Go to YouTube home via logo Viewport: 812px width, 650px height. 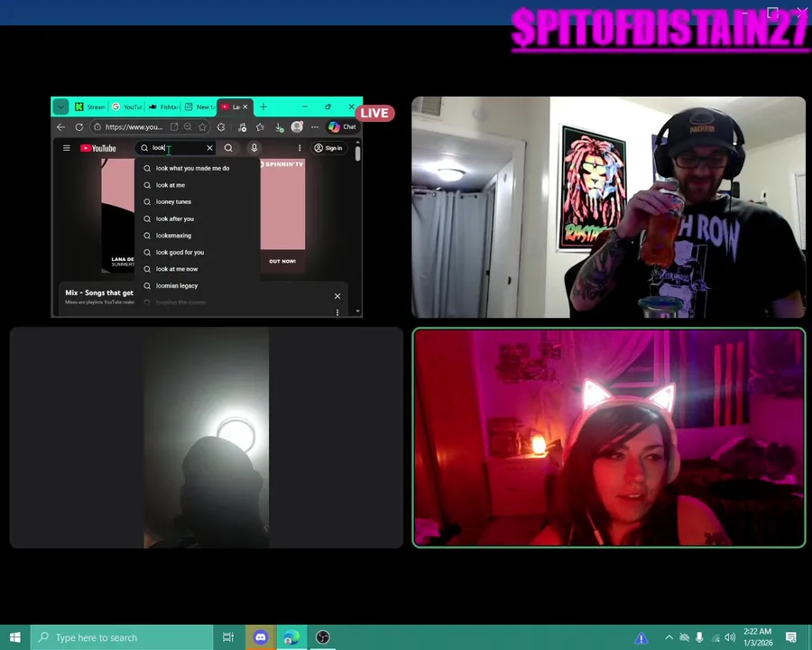97,148
